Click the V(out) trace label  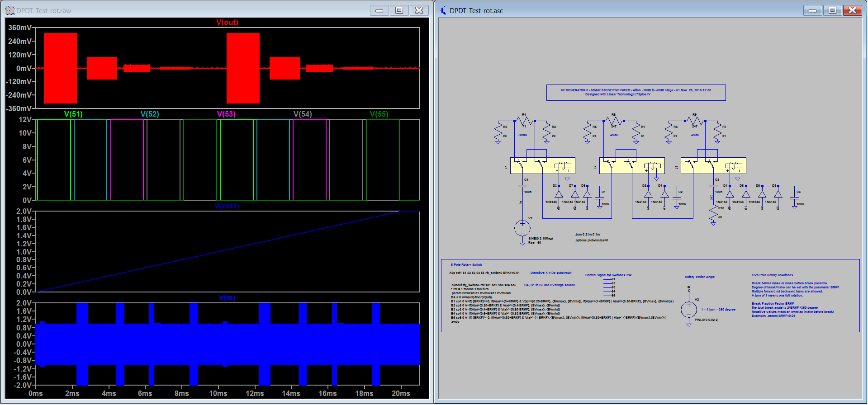tap(227, 23)
